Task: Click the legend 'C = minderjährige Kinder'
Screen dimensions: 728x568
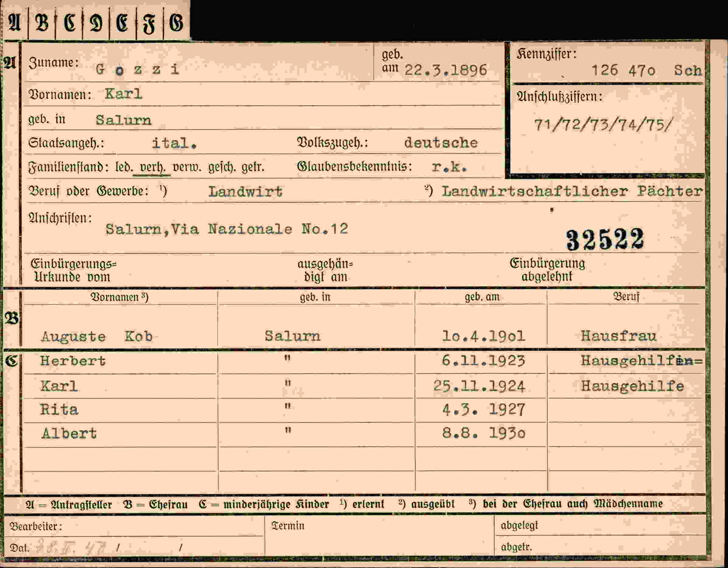Action: pyautogui.click(x=264, y=505)
